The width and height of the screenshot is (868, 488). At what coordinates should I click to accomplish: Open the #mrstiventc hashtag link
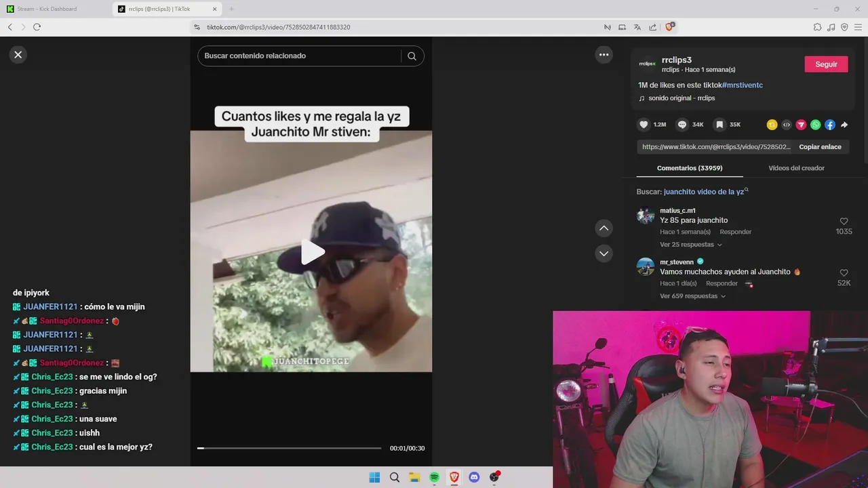click(742, 85)
